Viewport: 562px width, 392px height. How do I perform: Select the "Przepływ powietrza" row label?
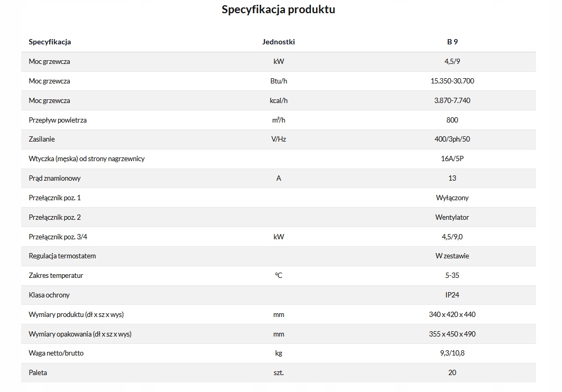click(x=58, y=120)
